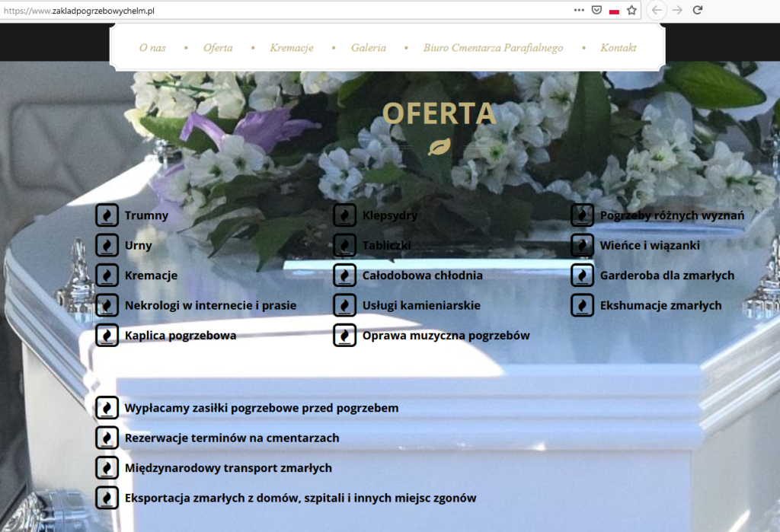Click Wieńce i wiązanki text
The image size is (780, 532).
[x=650, y=245]
